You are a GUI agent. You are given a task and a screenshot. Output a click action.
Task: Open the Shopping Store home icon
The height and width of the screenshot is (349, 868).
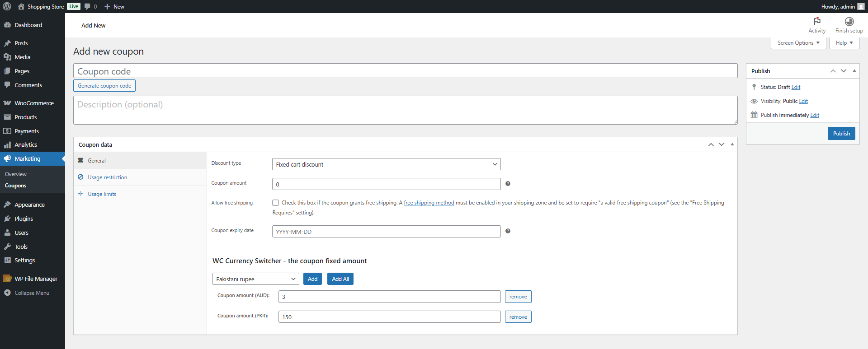point(21,6)
